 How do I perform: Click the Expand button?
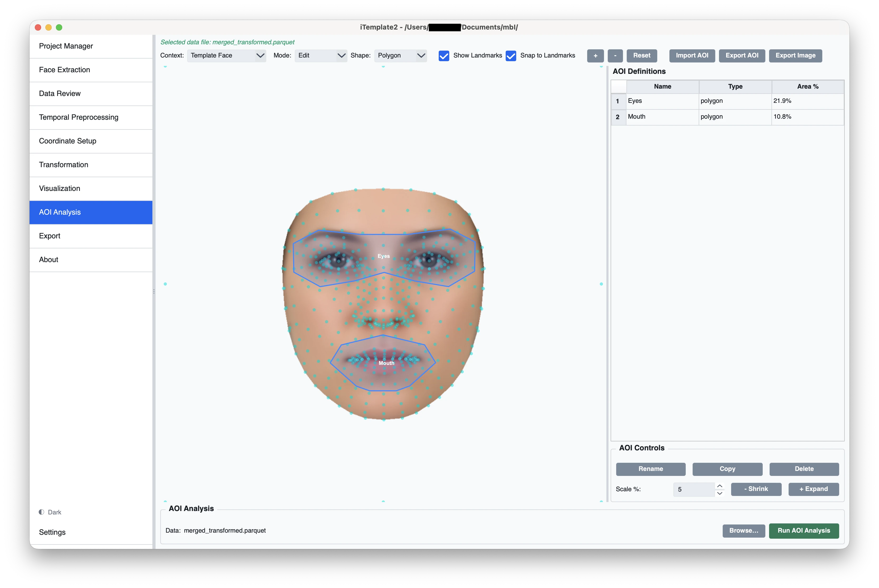(813, 489)
